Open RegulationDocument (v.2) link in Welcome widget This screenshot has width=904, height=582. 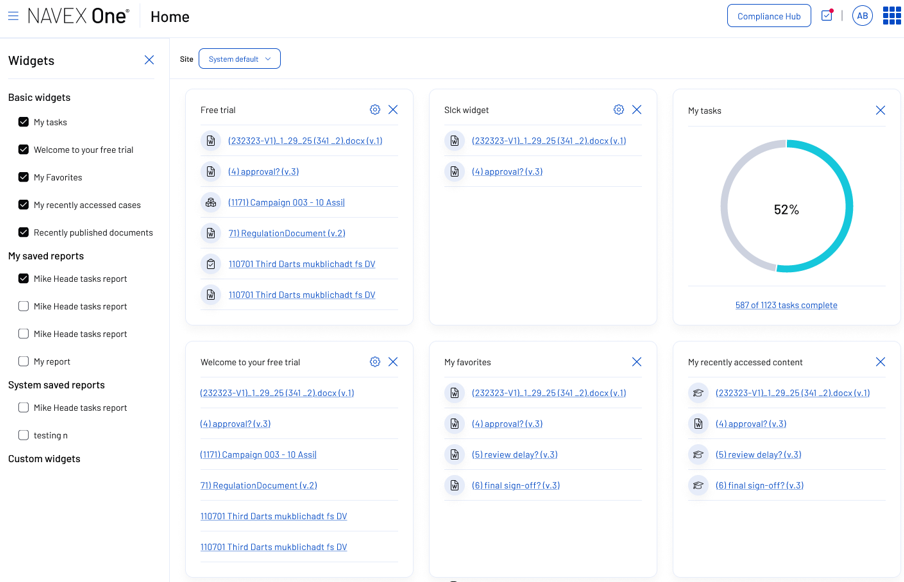point(259,486)
